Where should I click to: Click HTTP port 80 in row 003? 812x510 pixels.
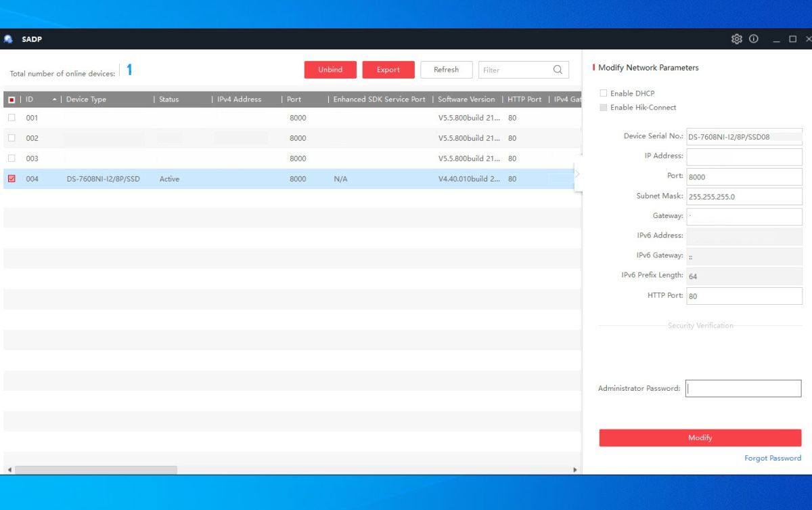point(512,158)
